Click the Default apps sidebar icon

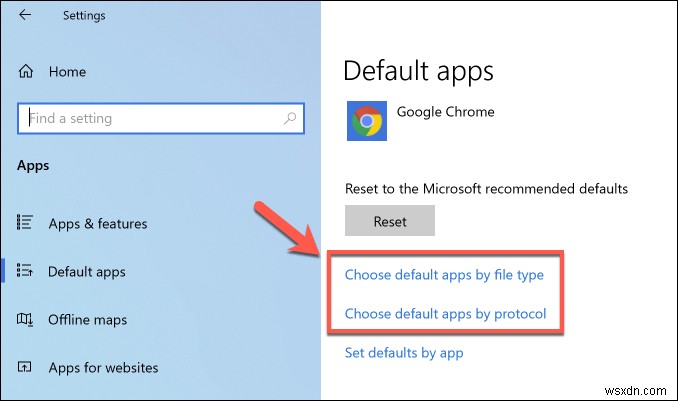[x=26, y=272]
